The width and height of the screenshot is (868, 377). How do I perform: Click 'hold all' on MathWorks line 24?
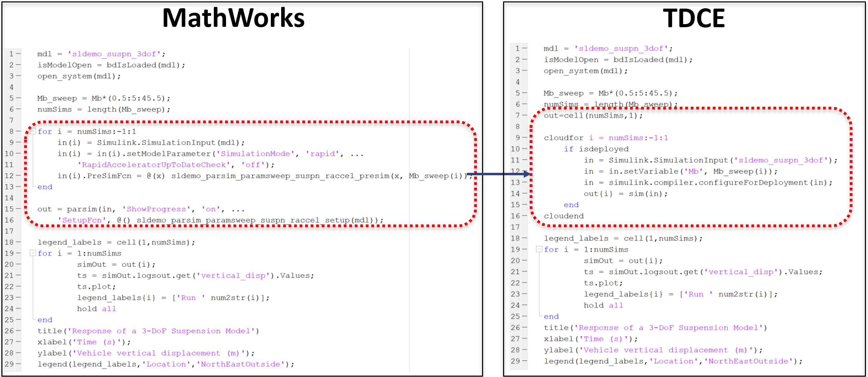(96, 308)
